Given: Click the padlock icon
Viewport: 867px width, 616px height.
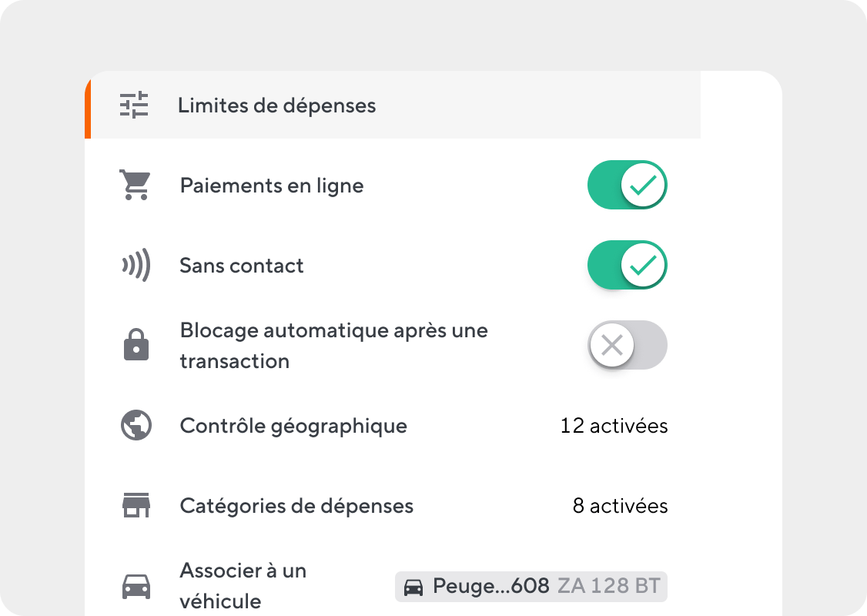Looking at the screenshot, I should point(136,344).
